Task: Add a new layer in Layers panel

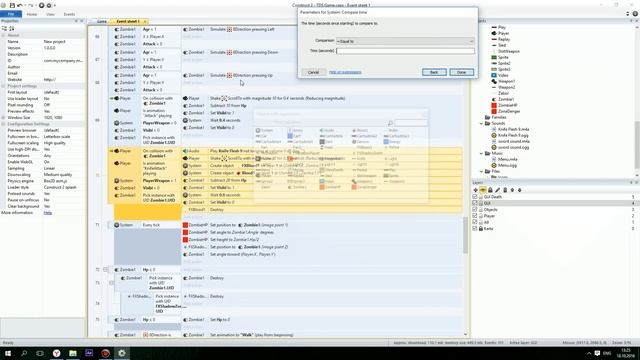Action: [x=476, y=190]
